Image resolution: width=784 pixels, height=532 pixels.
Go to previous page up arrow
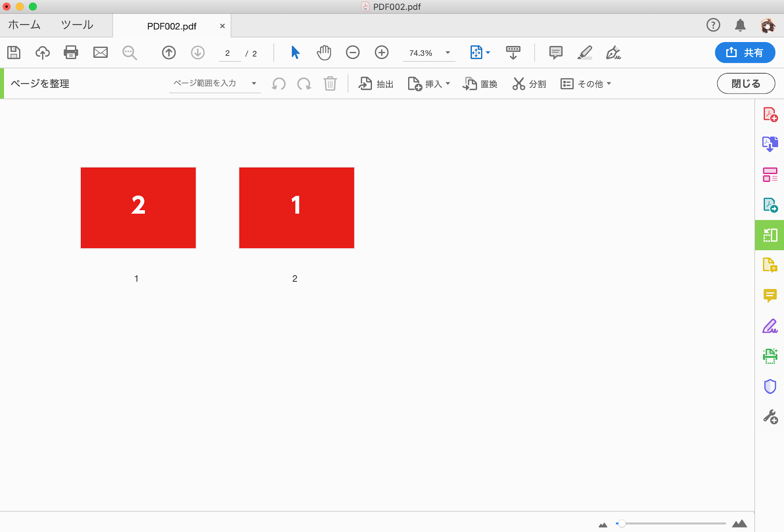169,52
